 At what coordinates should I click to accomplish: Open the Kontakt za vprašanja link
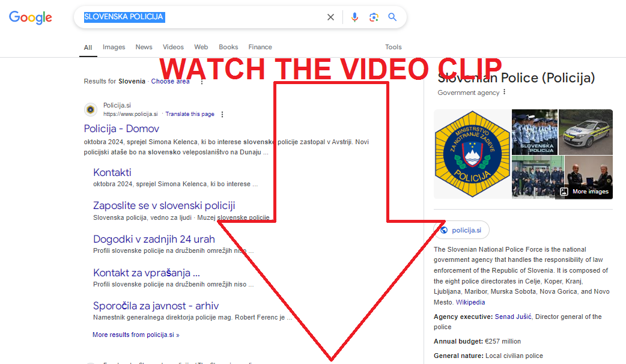[146, 273]
